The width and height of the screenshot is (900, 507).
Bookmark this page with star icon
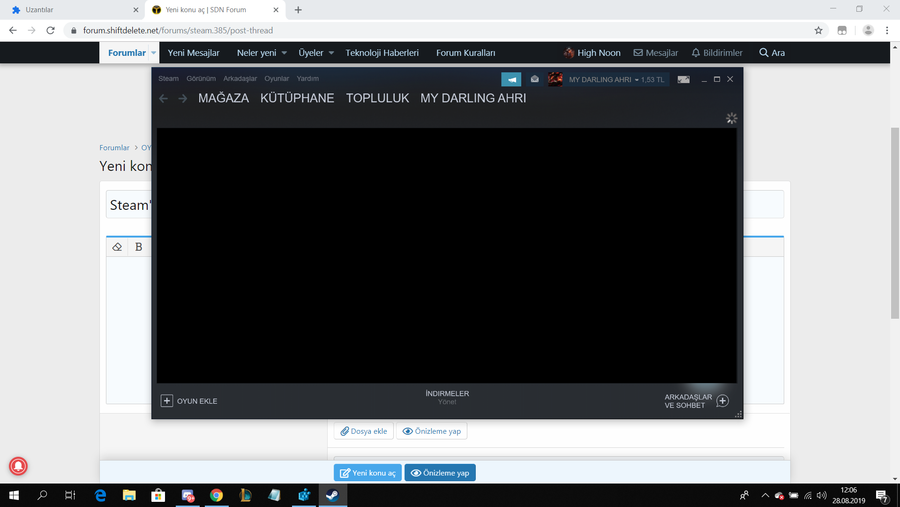818,30
